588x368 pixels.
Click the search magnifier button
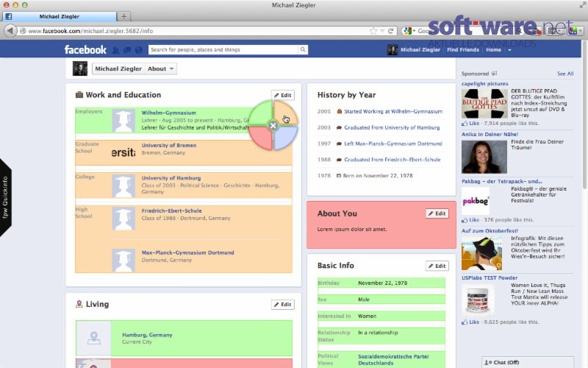point(303,49)
